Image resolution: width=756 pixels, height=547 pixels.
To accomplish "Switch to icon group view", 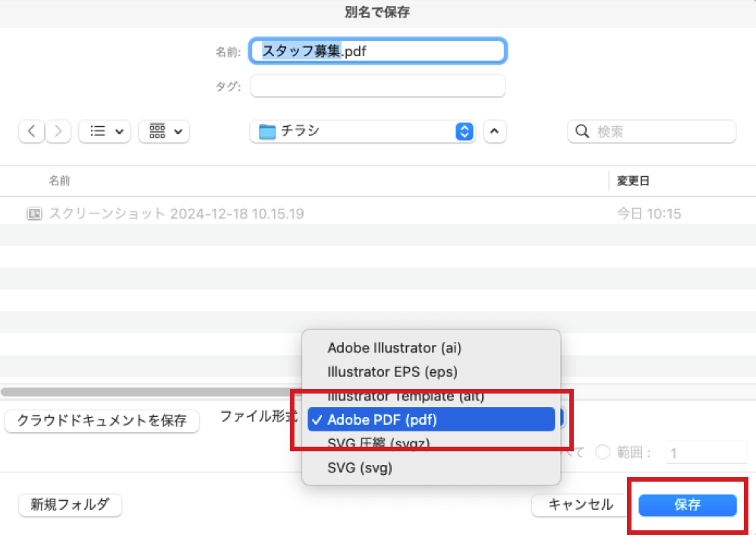I will pyautogui.click(x=158, y=131).
